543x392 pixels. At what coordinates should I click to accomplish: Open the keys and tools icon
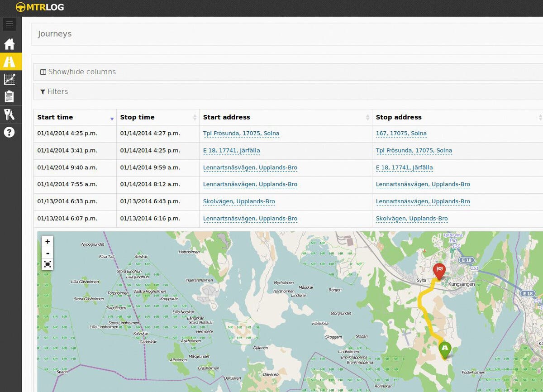(x=10, y=114)
